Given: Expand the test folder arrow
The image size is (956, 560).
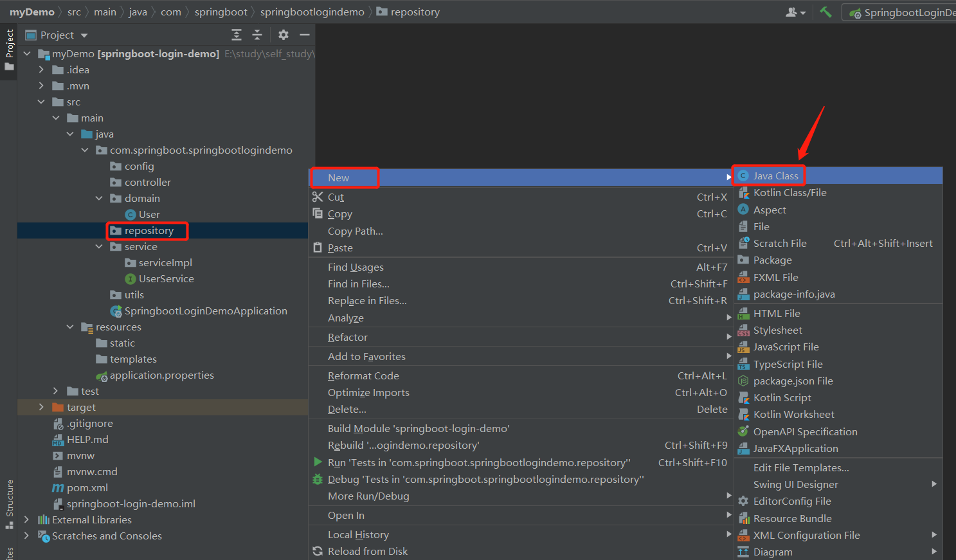Looking at the screenshot, I should click(55, 392).
